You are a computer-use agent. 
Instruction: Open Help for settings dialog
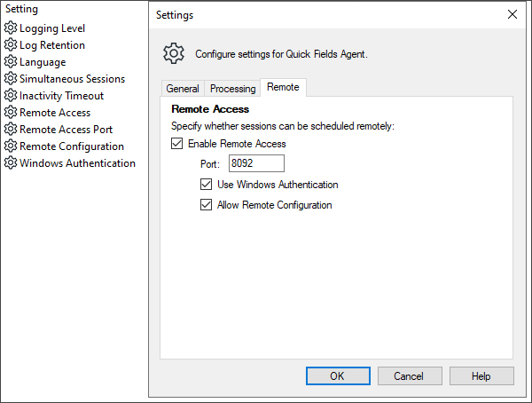[x=481, y=376]
